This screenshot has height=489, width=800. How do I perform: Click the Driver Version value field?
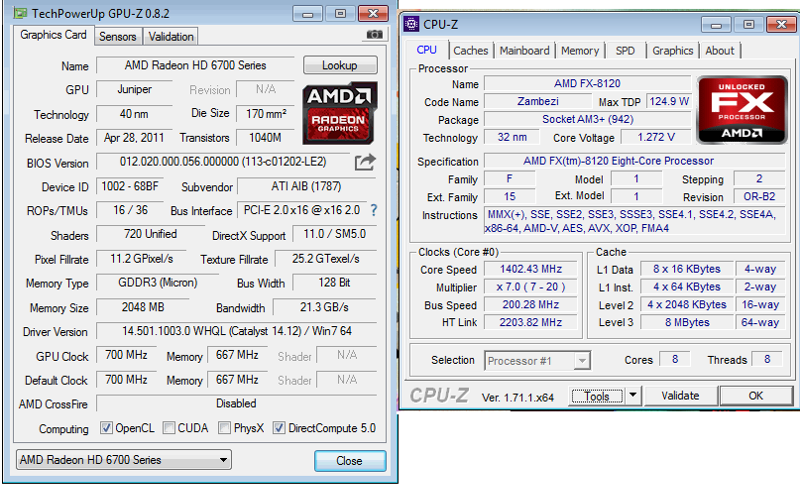pyautogui.click(x=237, y=331)
